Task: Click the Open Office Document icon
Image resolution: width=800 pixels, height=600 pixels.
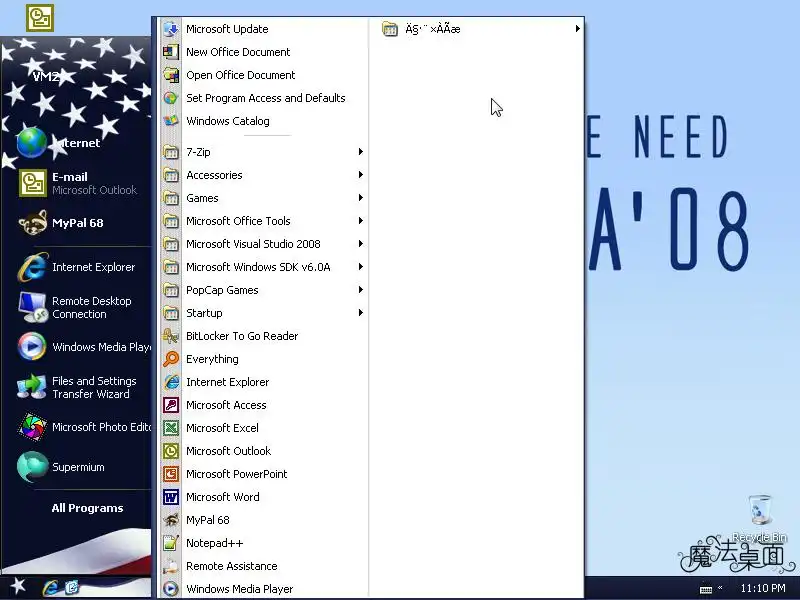Action: coord(171,75)
